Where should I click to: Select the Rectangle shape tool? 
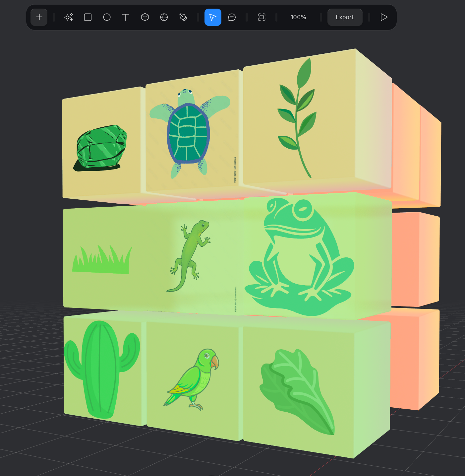pos(87,17)
